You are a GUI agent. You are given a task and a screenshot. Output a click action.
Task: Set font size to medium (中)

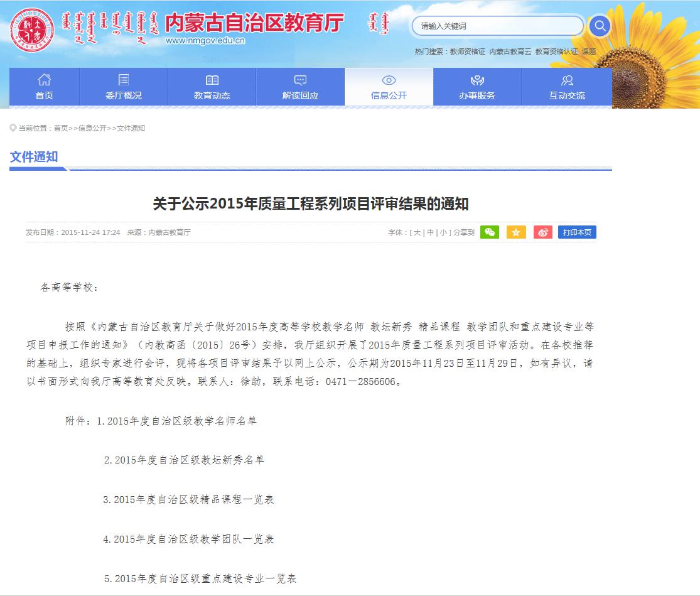point(431,233)
